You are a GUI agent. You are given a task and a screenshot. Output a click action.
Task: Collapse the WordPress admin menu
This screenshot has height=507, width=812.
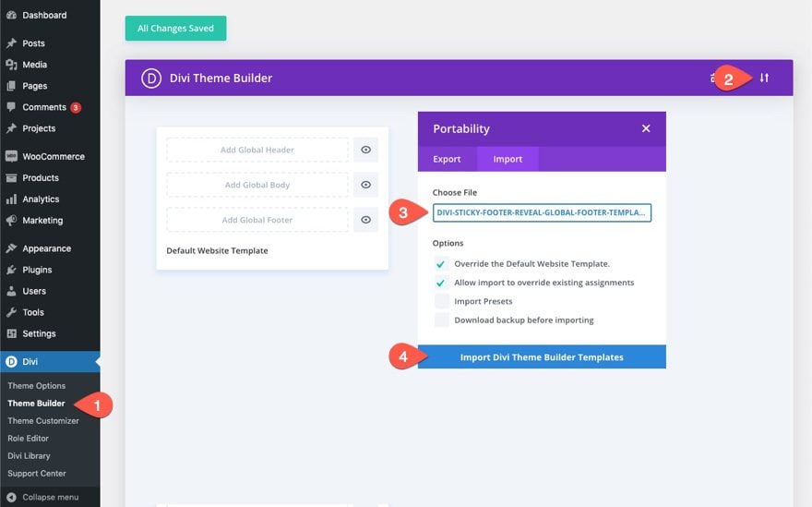pos(42,497)
